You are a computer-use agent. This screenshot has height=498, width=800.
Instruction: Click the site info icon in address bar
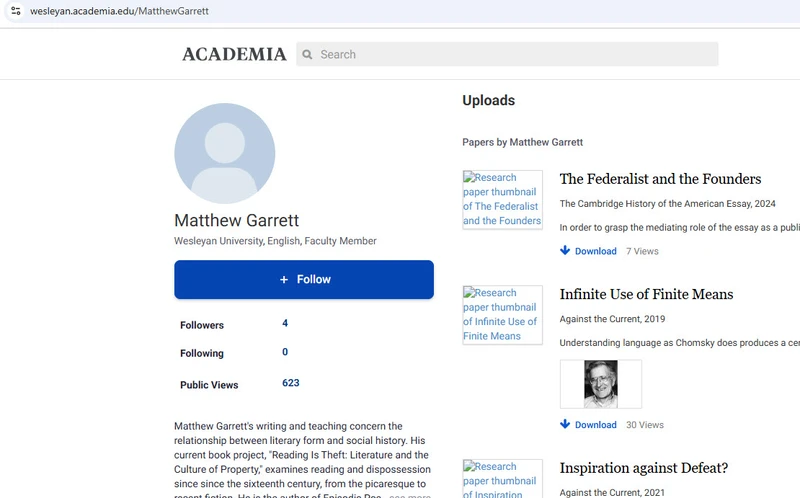16,11
